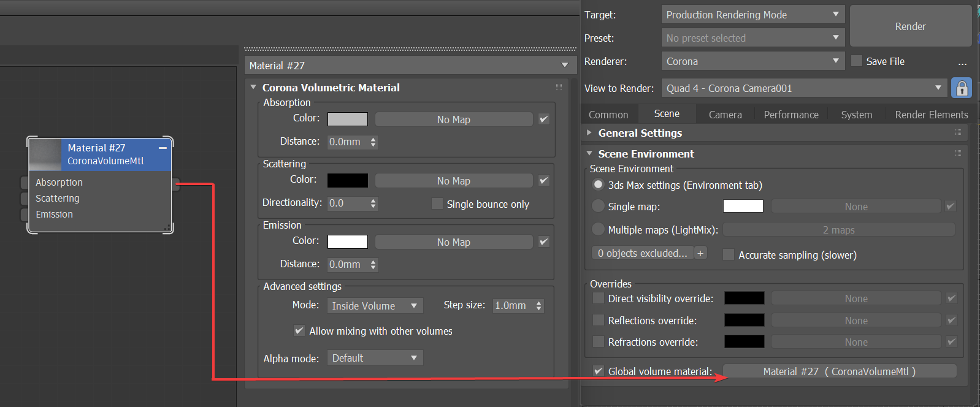Collapse Material #27 node with minus icon
The width and height of the screenshot is (980, 407).
pos(163,148)
